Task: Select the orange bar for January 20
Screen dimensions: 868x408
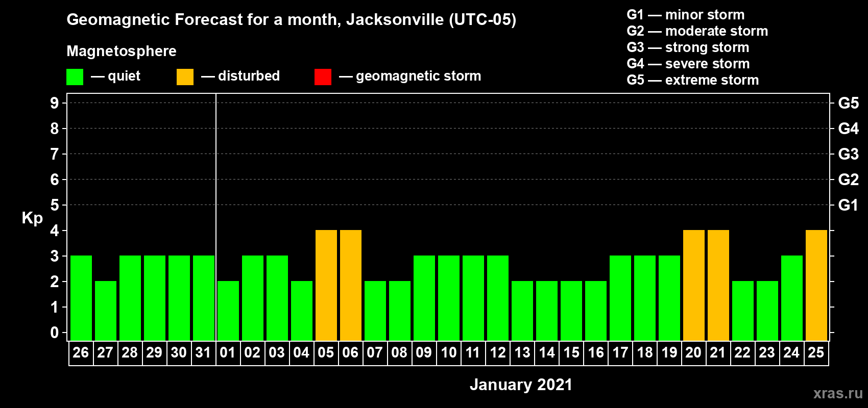Action: [694, 285]
